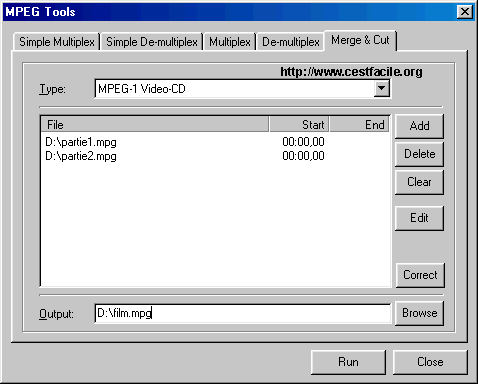The width and height of the screenshot is (478, 384).
Task: Select the D:\partie1.mpg file row
Action: pyautogui.click(x=215, y=142)
